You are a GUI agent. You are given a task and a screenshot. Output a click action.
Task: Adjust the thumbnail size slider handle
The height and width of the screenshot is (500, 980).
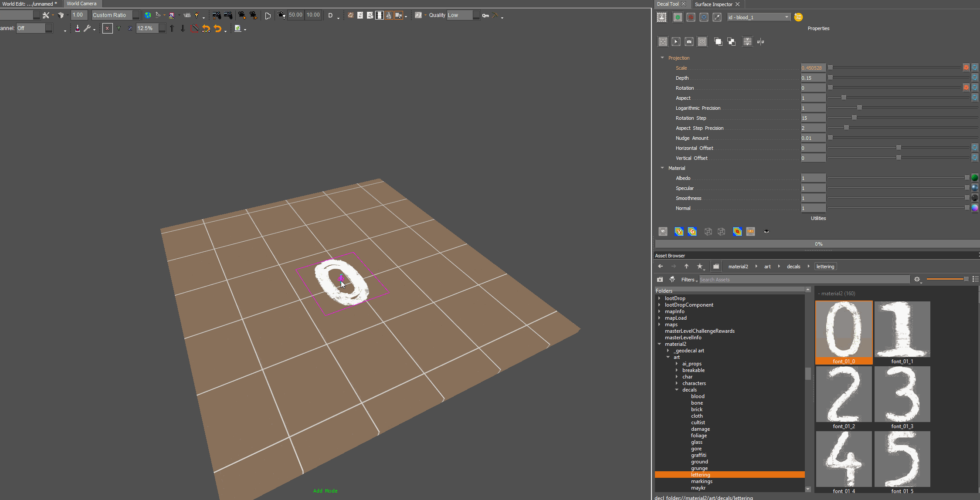[x=966, y=279]
